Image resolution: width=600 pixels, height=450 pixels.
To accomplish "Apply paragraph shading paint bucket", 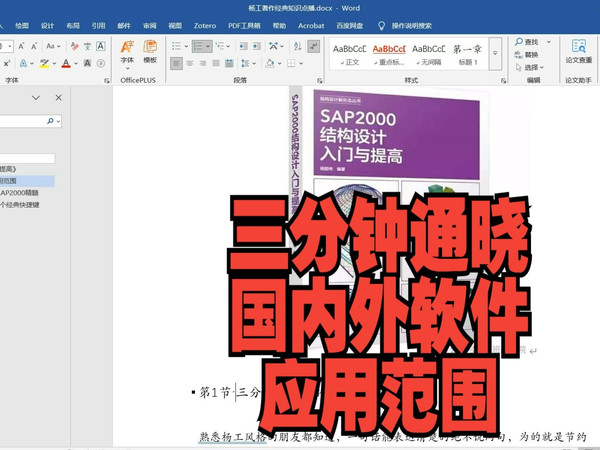I will 270,63.
